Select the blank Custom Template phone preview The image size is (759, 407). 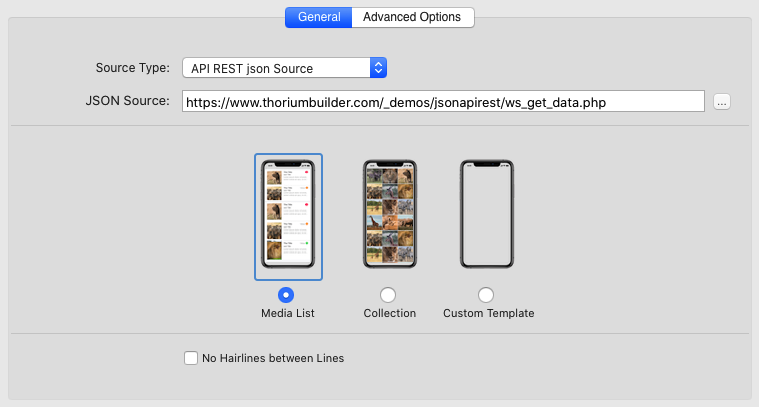486,215
